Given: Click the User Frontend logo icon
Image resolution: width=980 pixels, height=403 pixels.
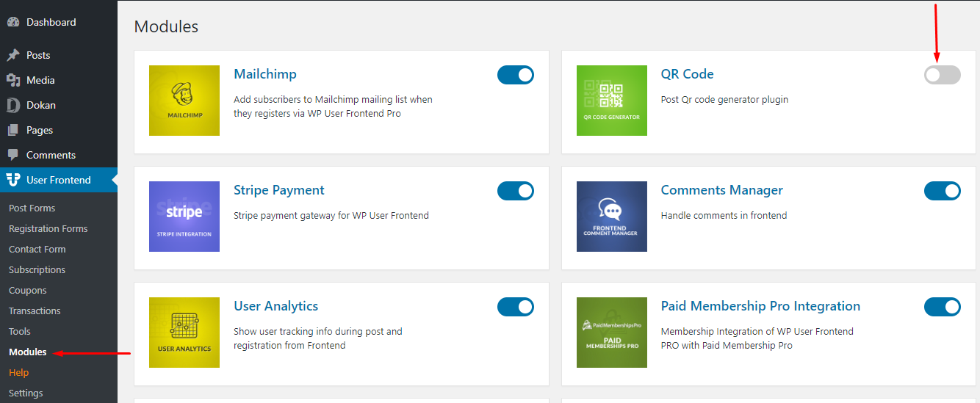Looking at the screenshot, I should click(x=13, y=180).
